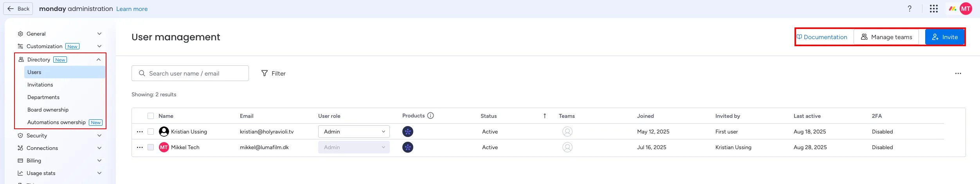Click the Status column sort arrow
The height and width of the screenshot is (184, 980).
point(544,116)
